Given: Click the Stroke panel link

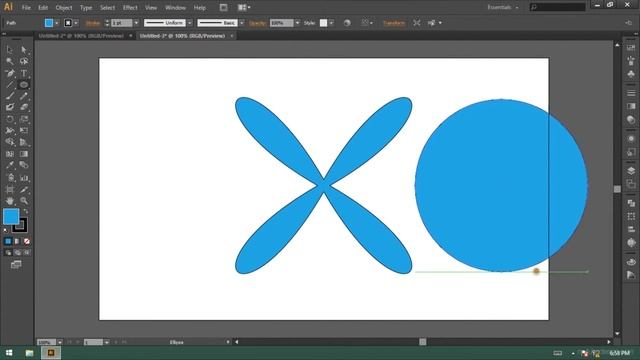Looking at the screenshot, I should pyautogui.click(x=93, y=23).
